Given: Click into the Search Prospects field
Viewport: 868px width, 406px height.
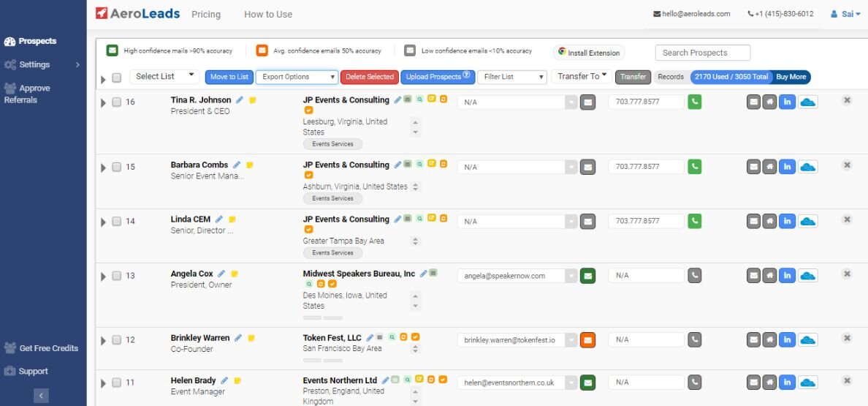Looking at the screenshot, I should [x=702, y=53].
